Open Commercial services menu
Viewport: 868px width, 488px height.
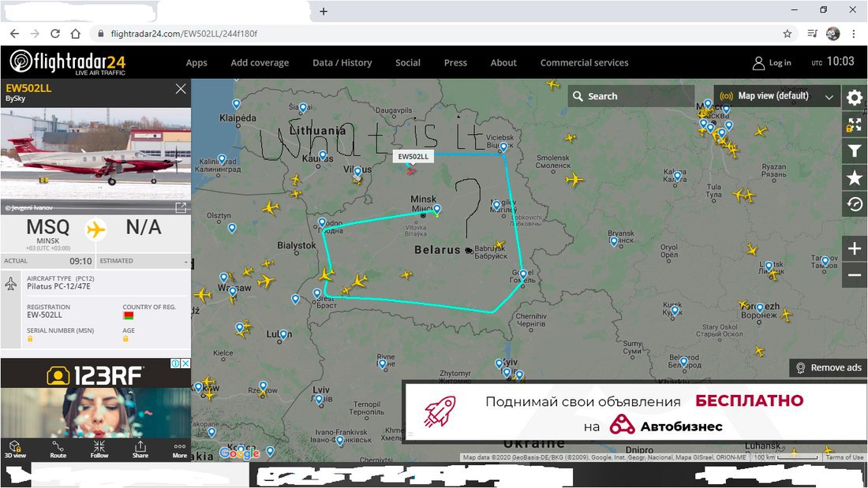pyautogui.click(x=585, y=63)
